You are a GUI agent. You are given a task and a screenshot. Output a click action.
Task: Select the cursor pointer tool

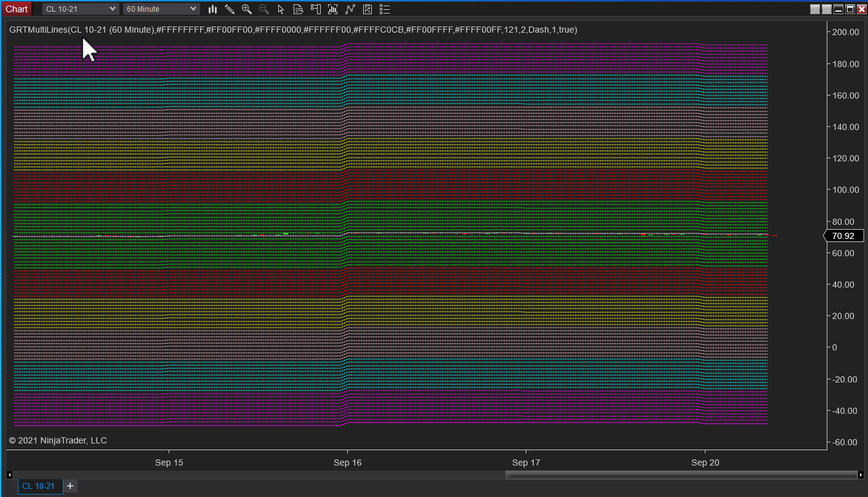pyautogui.click(x=281, y=9)
